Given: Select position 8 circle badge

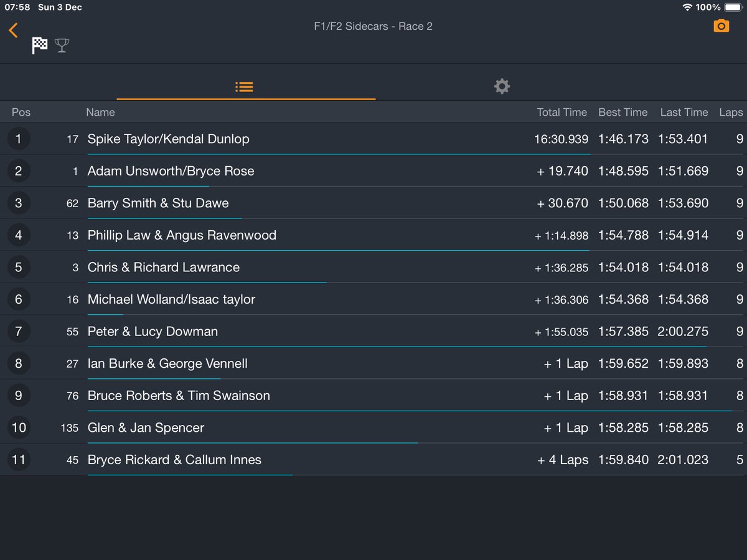Looking at the screenshot, I should [x=18, y=363].
